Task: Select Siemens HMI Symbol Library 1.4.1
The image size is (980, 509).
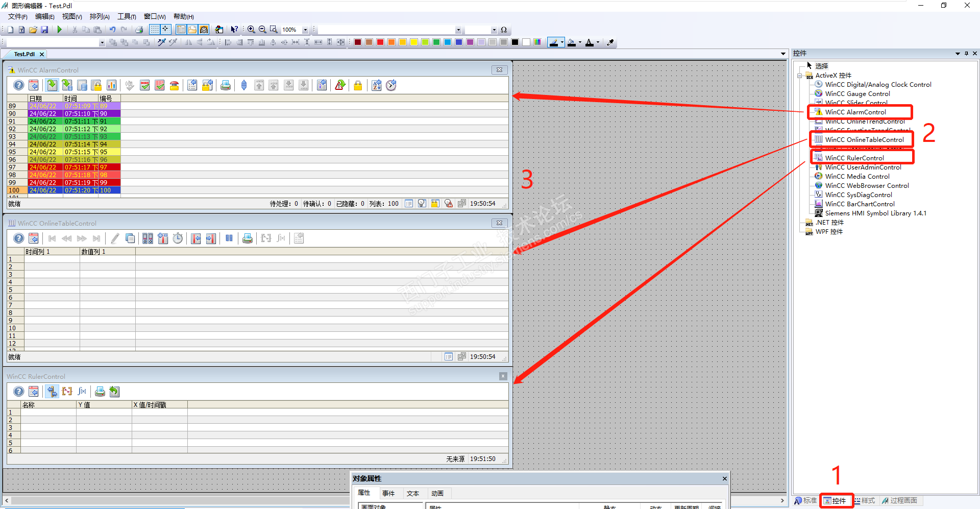Action: 875,213
